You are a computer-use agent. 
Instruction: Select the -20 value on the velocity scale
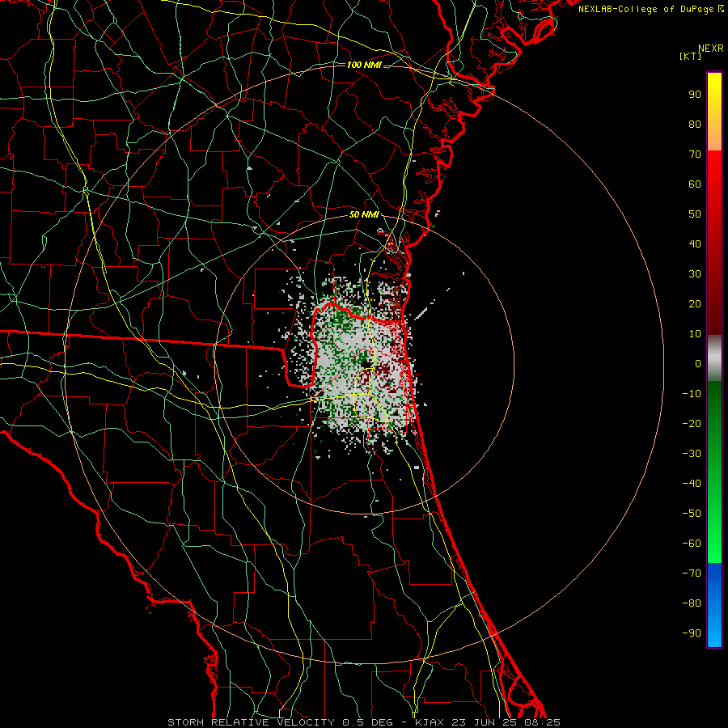(x=692, y=424)
